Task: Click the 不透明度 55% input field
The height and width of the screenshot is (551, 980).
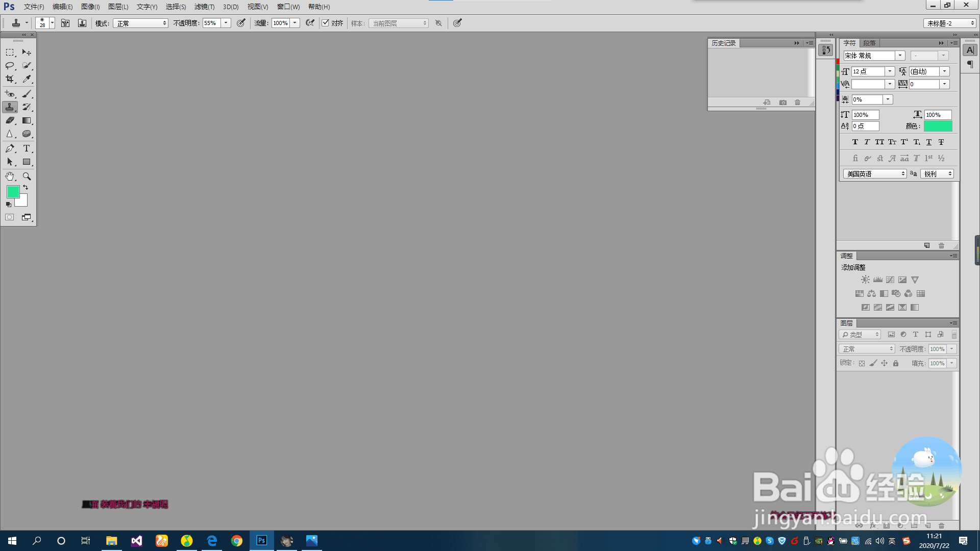Action: pyautogui.click(x=211, y=23)
